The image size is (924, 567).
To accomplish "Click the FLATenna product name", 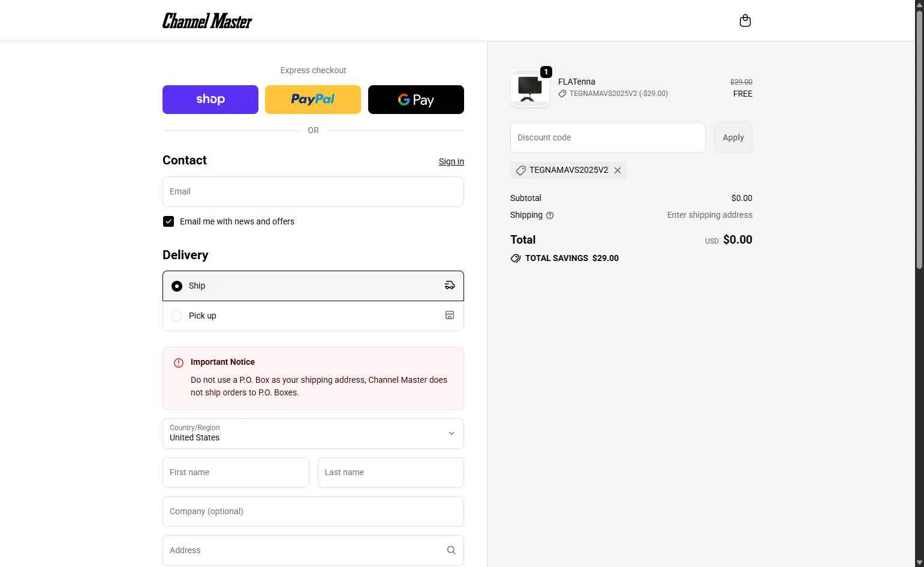I will point(577,82).
